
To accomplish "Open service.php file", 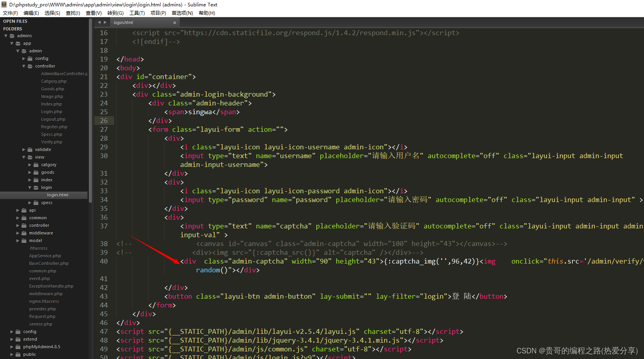I will tap(41, 324).
